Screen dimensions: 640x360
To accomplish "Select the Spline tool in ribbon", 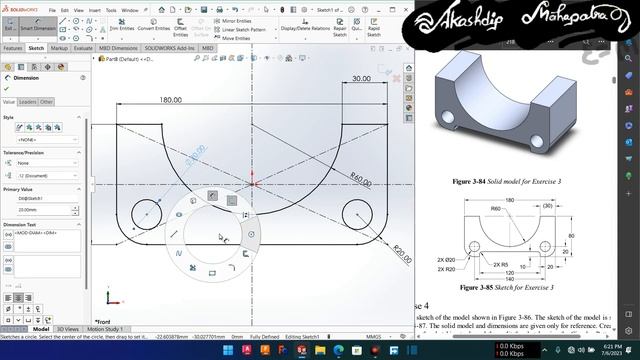I will coord(89,21).
